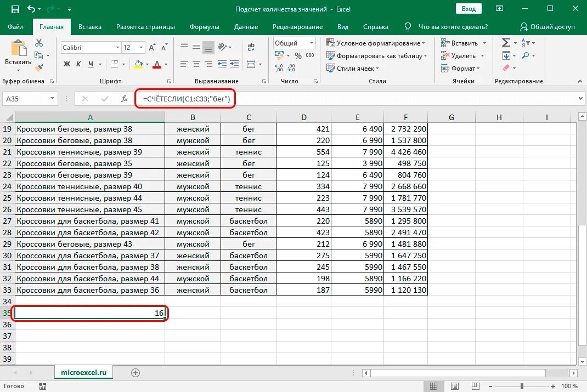Select the microexcel.ru sheet tab
This screenshot has width=587, height=392.
pyautogui.click(x=83, y=373)
